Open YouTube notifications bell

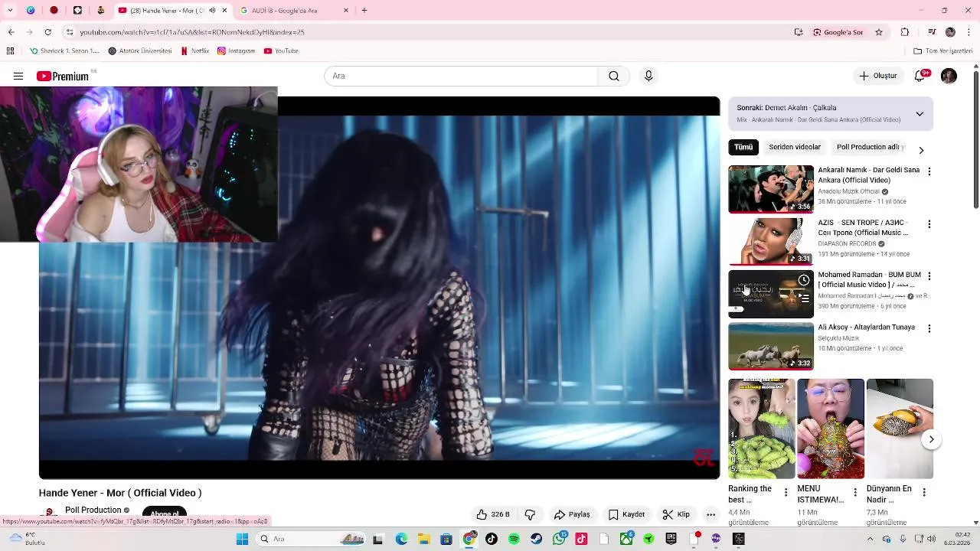click(x=920, y=76)
